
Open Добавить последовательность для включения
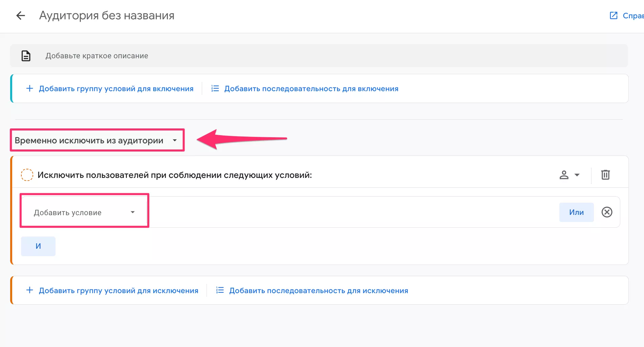311,88
